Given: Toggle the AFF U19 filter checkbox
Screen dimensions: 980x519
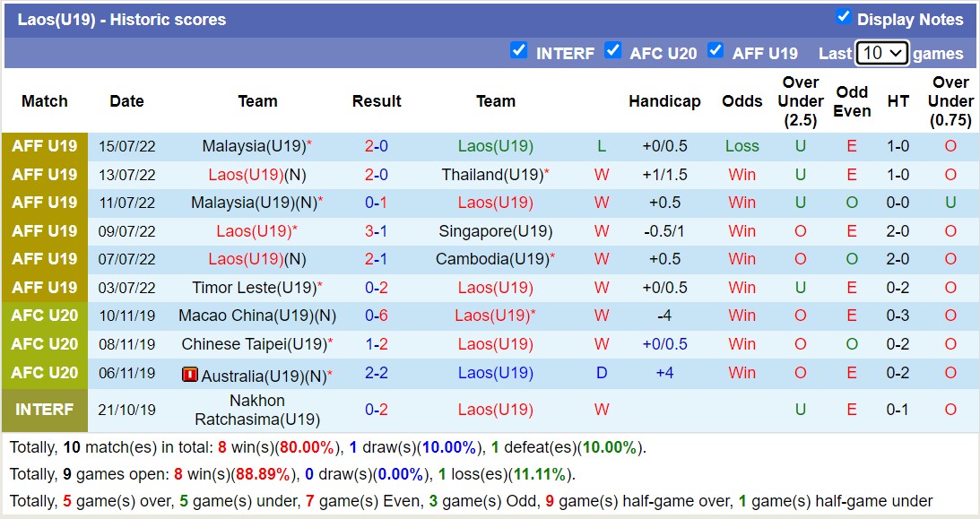Looking at the screenshot, I should coord(715,50).
